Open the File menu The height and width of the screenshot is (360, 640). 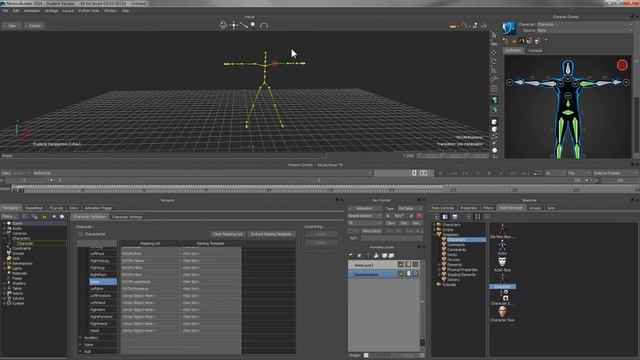coord(5,11)
